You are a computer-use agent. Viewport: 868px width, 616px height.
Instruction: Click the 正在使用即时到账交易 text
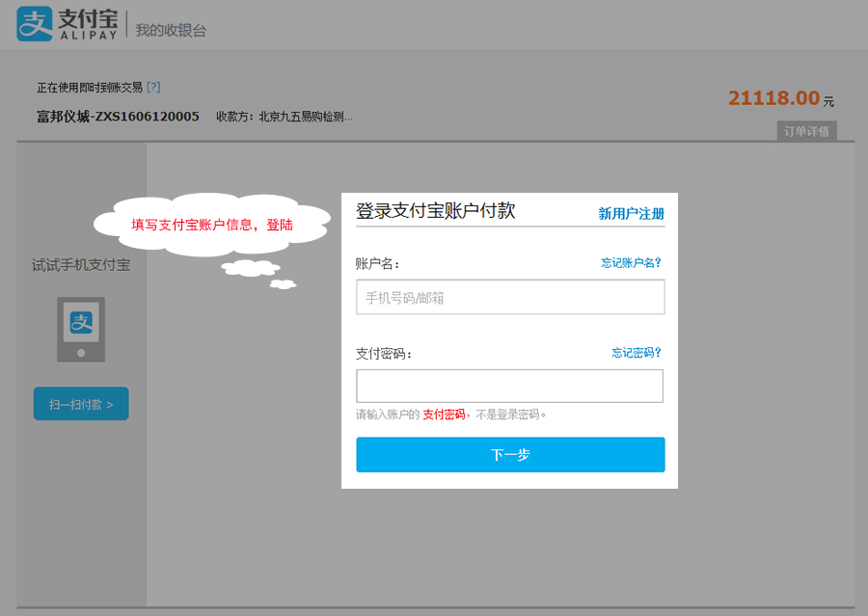coord(90,88)
